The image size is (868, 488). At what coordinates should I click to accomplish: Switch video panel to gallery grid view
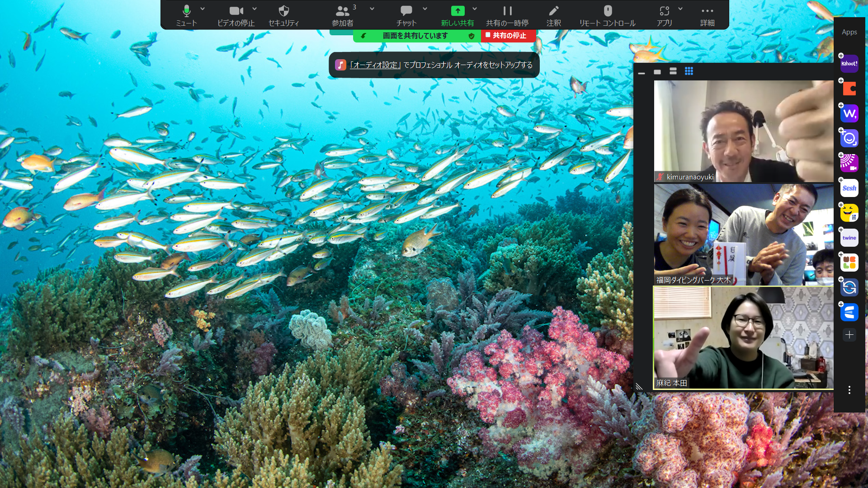[x=689, y=71]
